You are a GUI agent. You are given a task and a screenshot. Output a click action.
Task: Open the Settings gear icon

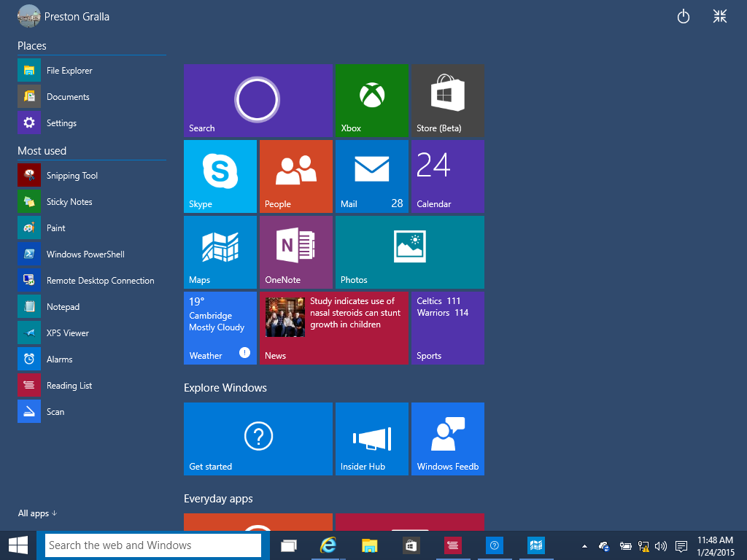[x=29, y=122]
